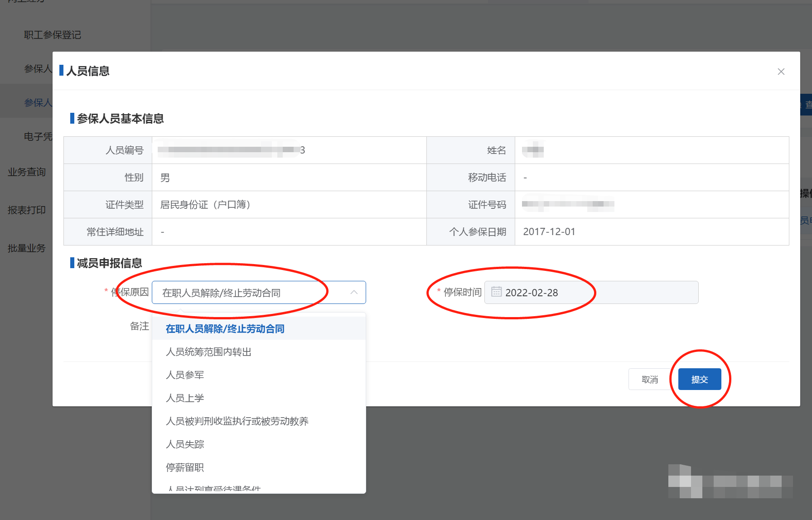The width and height of the screenshot is (812, 520).
Task: Select 人员被判刑收监执行或被劳动教养 option
Action: pos(237,421)
